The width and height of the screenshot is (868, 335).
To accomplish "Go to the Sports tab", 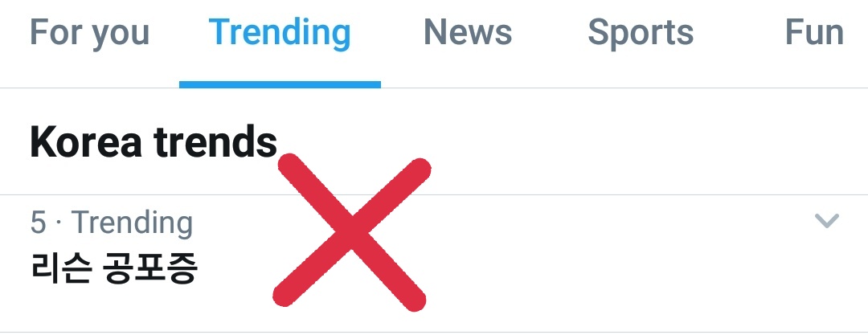I will 641,32.
